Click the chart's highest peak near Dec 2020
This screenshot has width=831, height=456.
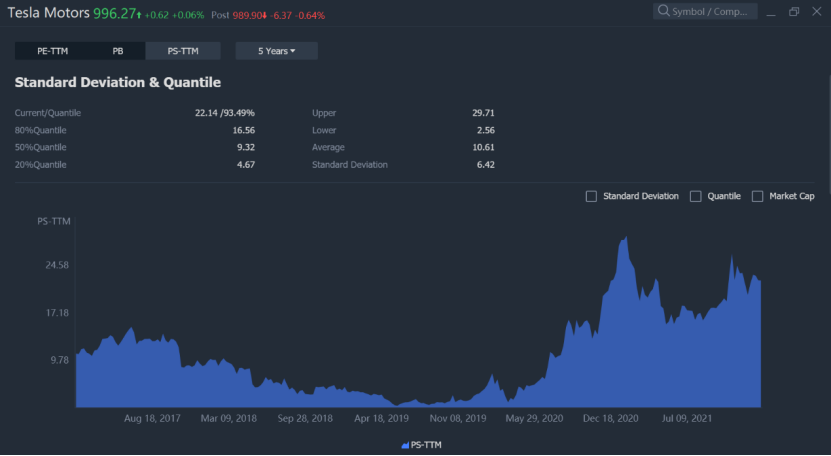tap(626, 238)
